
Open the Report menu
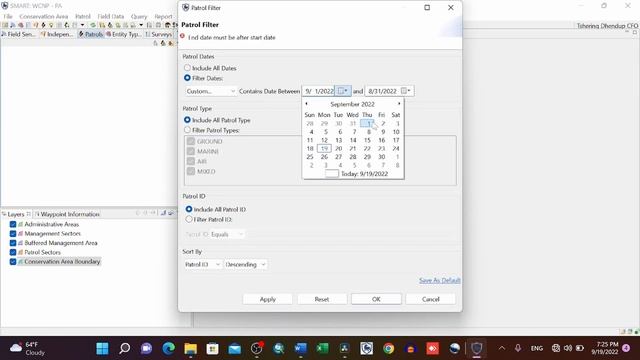(x=163, y=16)
